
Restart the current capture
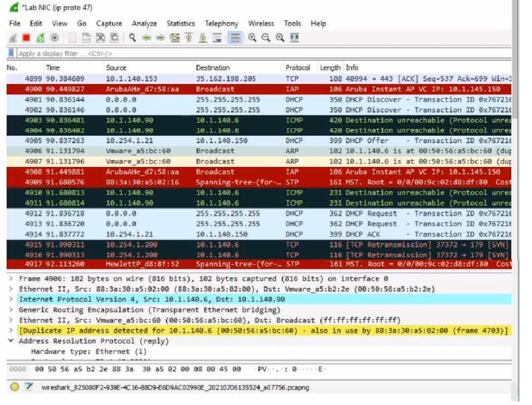point(40,38)
